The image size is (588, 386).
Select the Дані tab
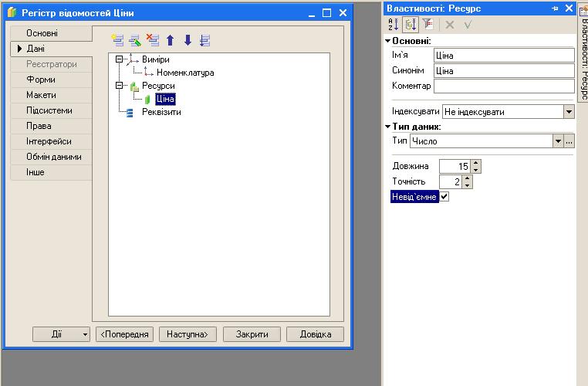pyautogui.click(x=52, y=49)
